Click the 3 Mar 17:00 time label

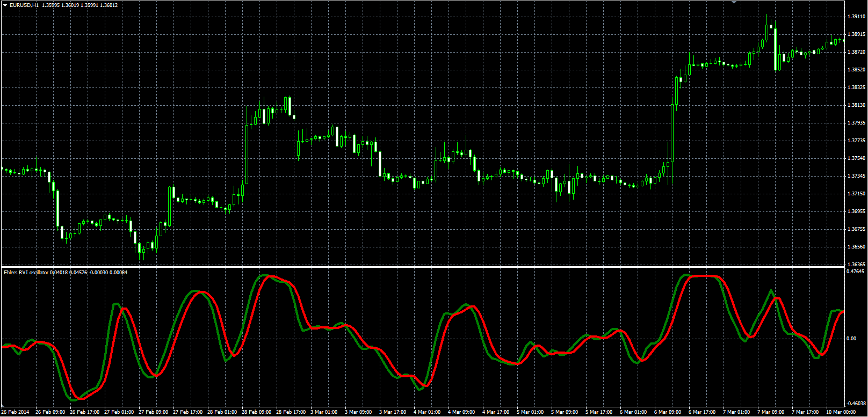click(x=393, y=412)
